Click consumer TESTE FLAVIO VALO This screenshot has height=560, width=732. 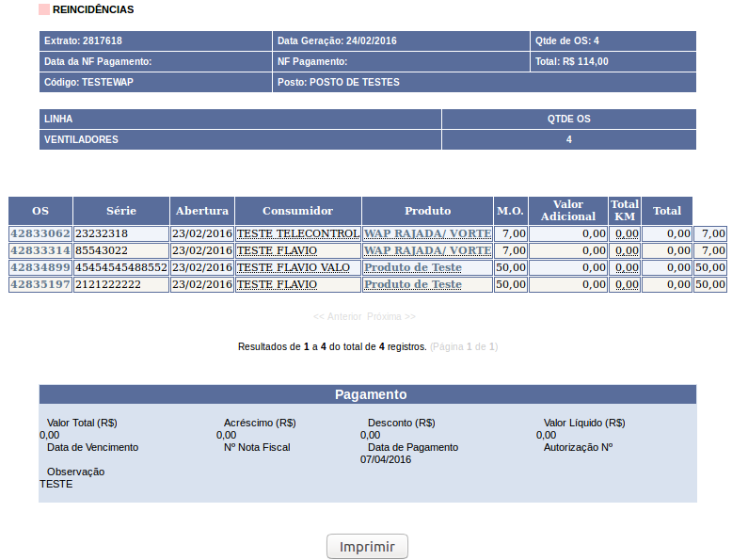point(294,267)
